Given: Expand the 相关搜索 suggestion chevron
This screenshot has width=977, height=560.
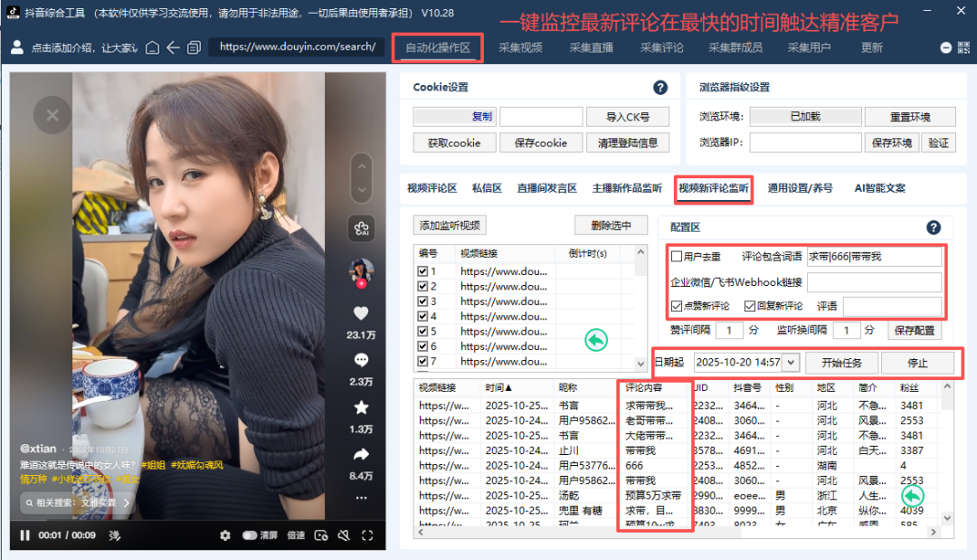Looking at the screenshot, I should (x=127, y=502).
